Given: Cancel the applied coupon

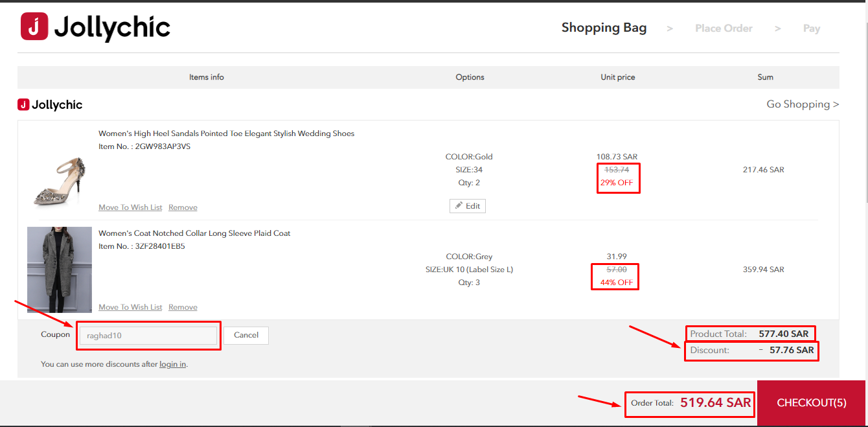Looking at the screenshot, I should 246,335.
